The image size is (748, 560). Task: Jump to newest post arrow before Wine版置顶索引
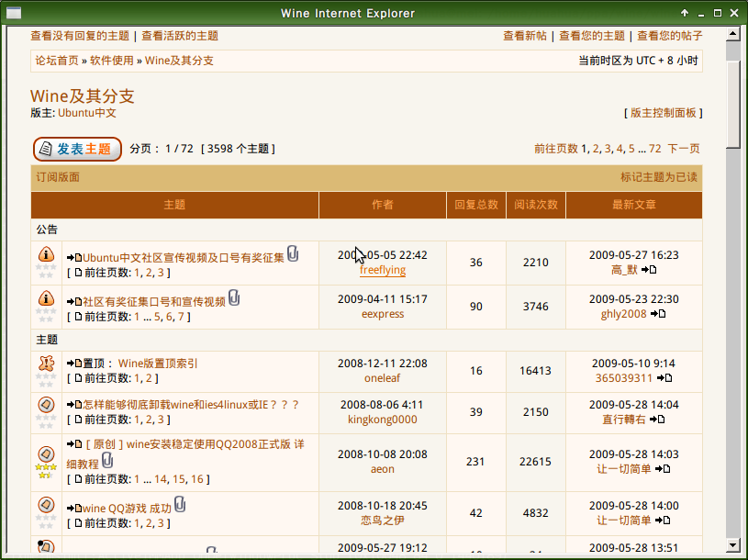click(x=74, y=364)
